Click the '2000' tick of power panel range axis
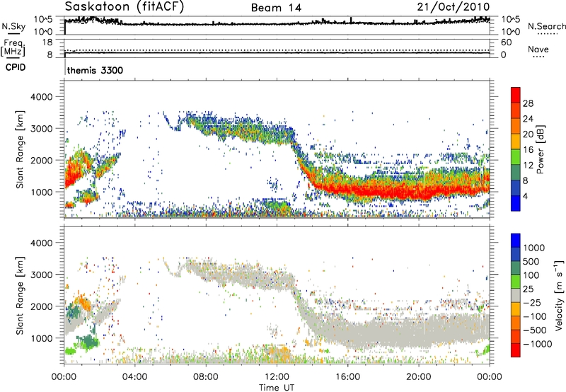566x392 pixels. click(42, 160)
